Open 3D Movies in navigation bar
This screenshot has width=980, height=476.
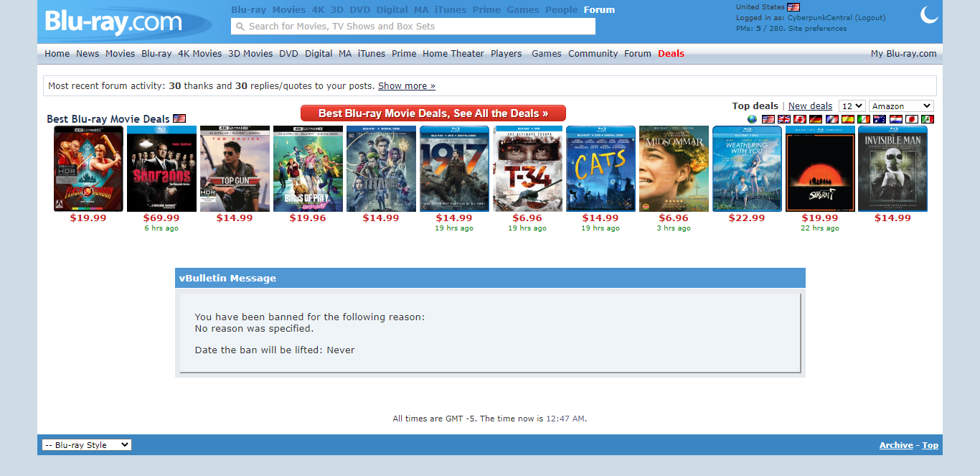pos(250,54)
